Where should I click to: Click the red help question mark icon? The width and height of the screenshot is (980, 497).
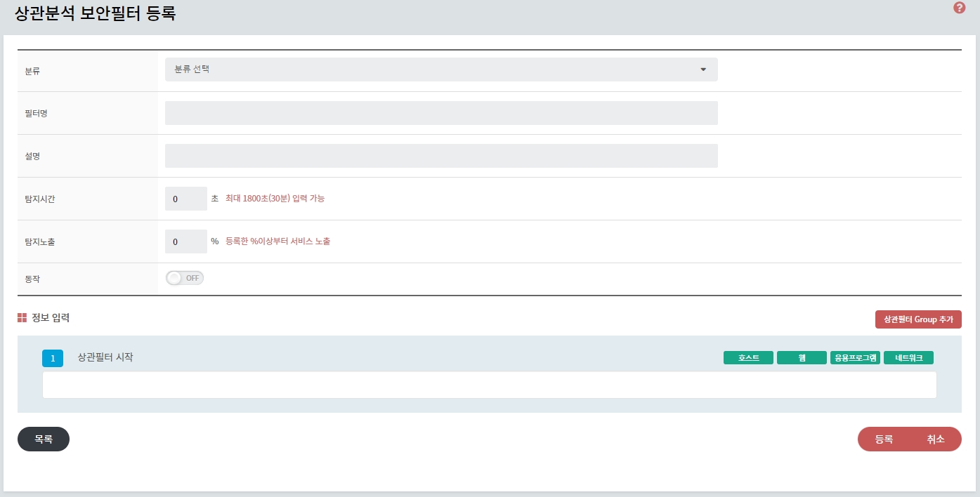(959, 8)
